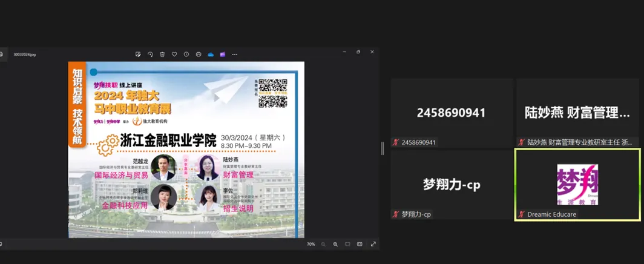The width and height of the screenshot is (644, 264).
Task: Enter full screen with the diagonal arrows
Action: pyautogui.click(x=373, y=244)
